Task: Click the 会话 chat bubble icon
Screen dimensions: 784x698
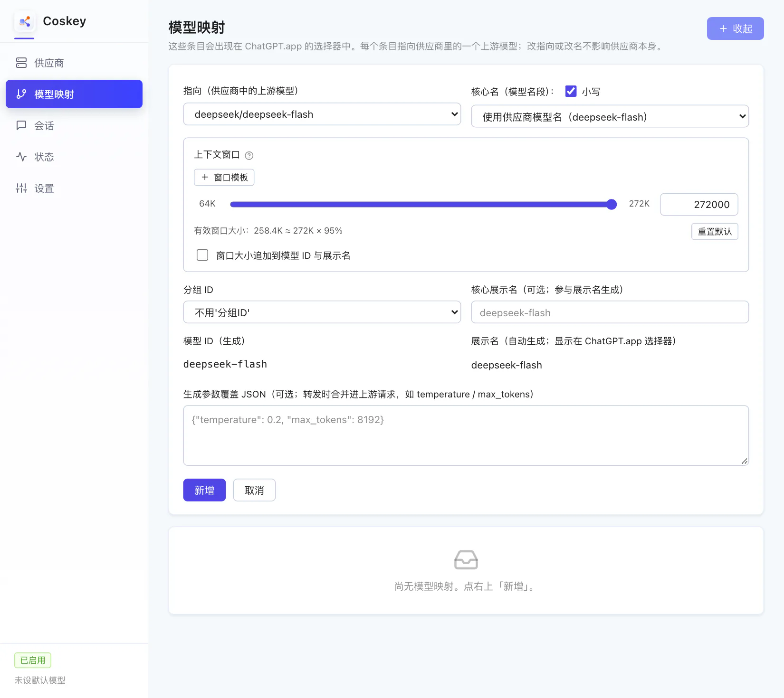Action: click(x=21, y=125)
